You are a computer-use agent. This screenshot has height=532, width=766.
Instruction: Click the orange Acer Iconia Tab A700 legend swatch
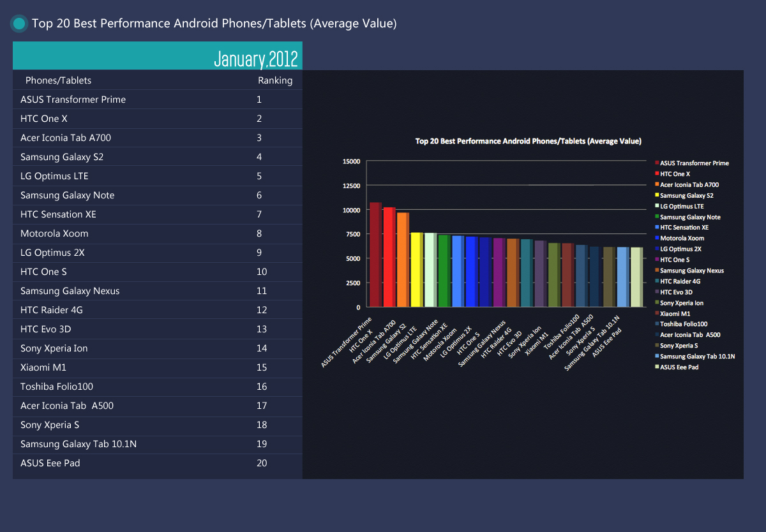657,184
